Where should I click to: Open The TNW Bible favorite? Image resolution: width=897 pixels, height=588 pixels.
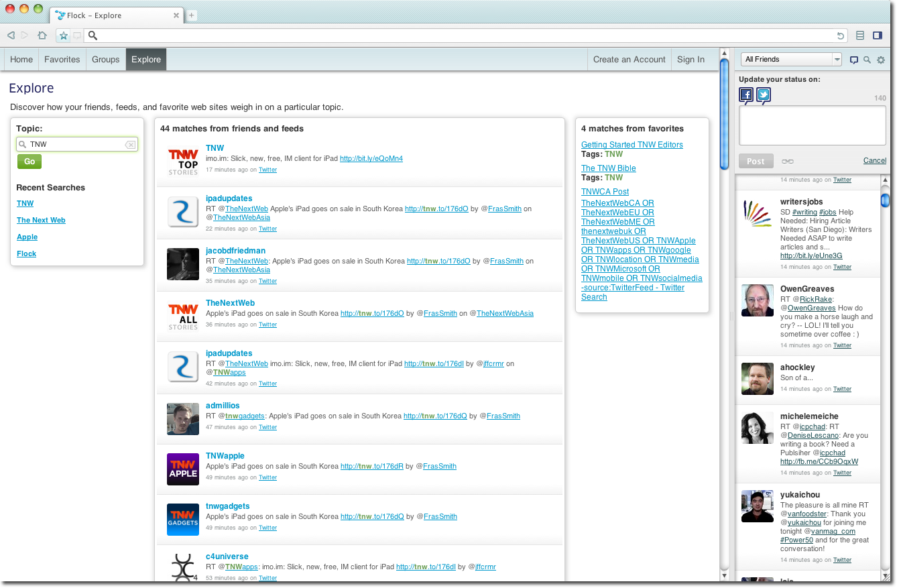click(x=609, y=168)
